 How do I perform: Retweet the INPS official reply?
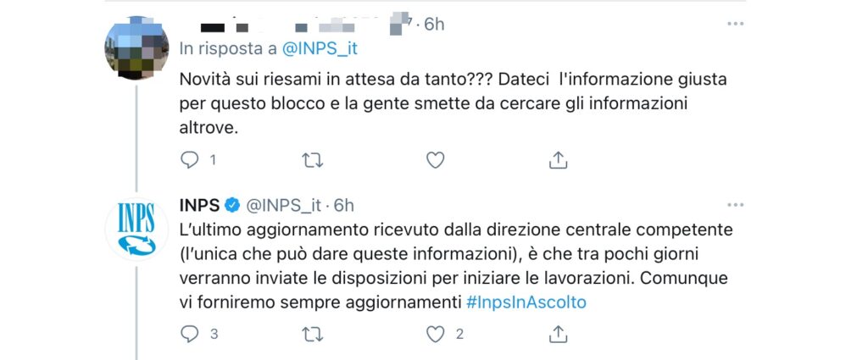(x=313, y=334)
